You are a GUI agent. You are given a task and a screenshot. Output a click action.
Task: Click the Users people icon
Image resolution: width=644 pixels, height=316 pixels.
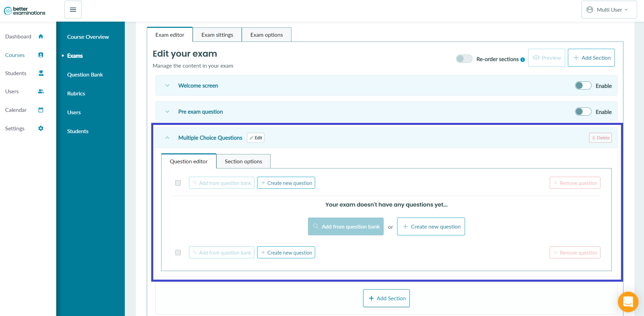click(x=41, y=91)
